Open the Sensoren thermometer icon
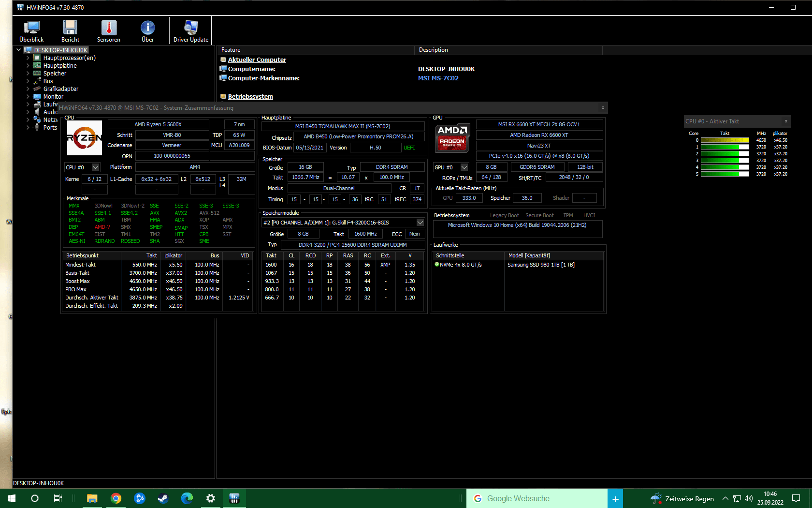 [x=109, y=31]
